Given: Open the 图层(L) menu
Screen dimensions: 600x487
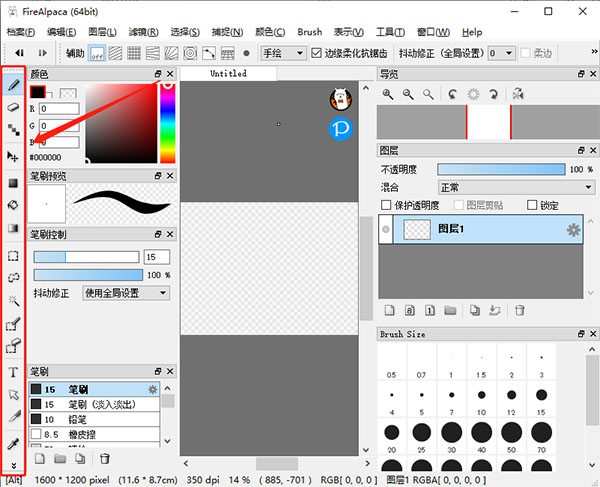Looking at the screenshot, I should pos(101,32).
